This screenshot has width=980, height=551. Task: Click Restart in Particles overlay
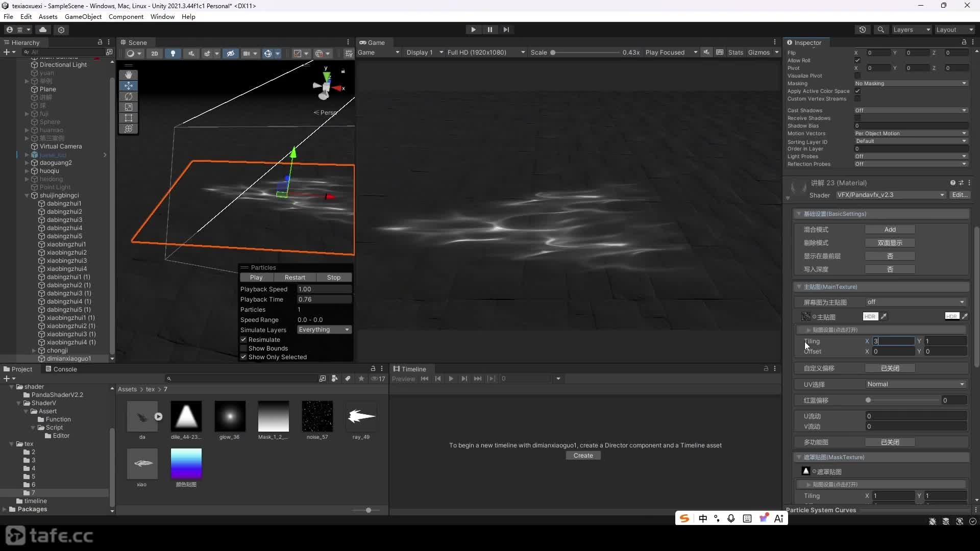[295, 278]
